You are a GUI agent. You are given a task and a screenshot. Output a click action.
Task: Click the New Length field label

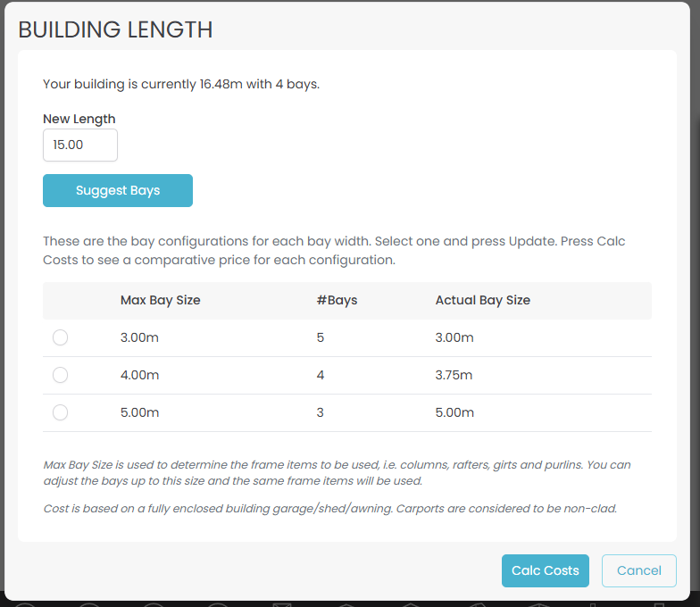point(79,119)
